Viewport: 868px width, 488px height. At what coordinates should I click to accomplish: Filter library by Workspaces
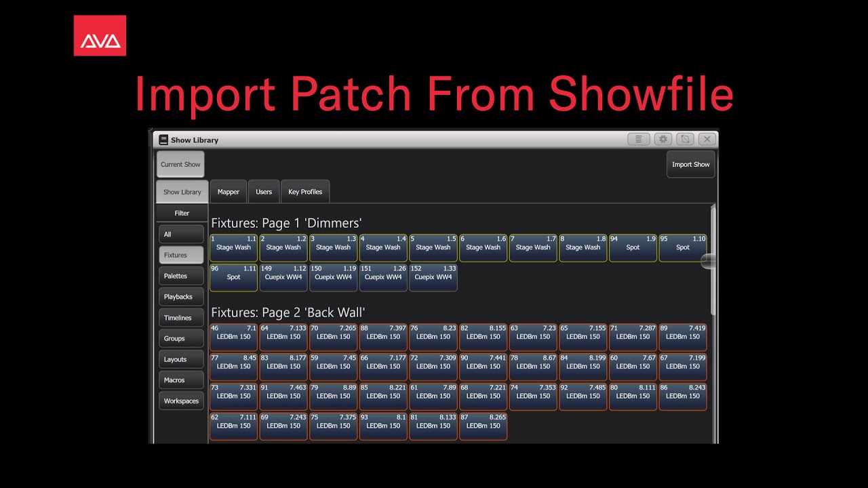(181, 401)
